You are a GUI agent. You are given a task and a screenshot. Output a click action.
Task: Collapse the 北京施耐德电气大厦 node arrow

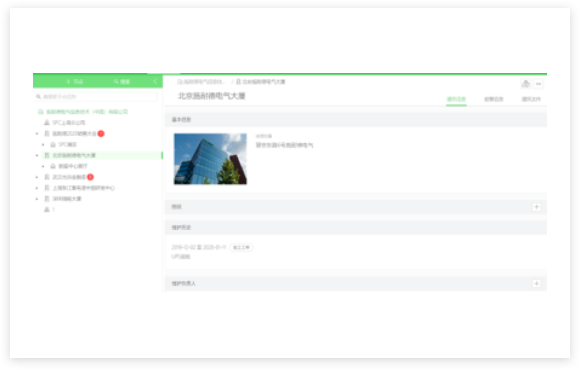coord(37,155)
